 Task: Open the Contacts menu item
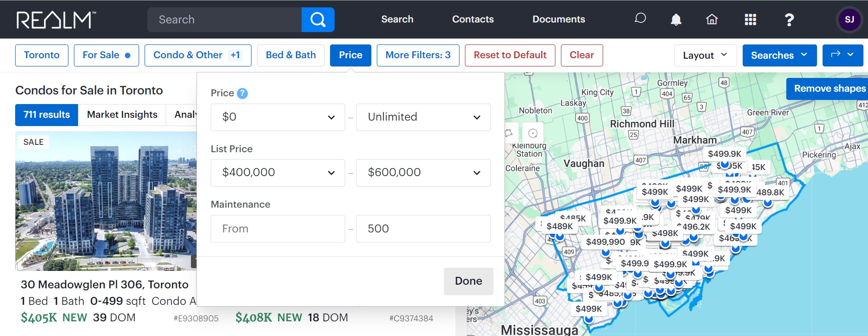click(473, 19)
